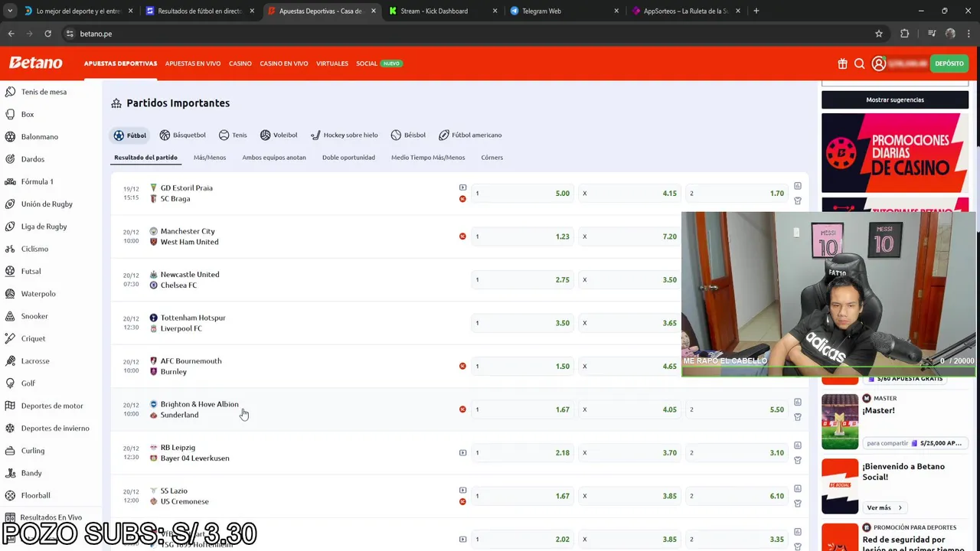This screenshot has height=551, width=980.
Task: Open the Manchester City vs West Ham match
Action: tap(189, 236)
